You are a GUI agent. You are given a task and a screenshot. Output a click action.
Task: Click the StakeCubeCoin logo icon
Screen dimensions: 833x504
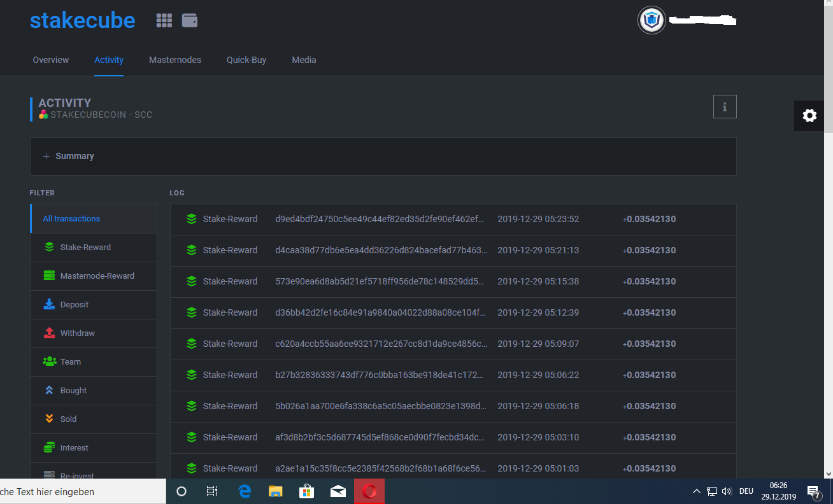click(x=43, y=115)
